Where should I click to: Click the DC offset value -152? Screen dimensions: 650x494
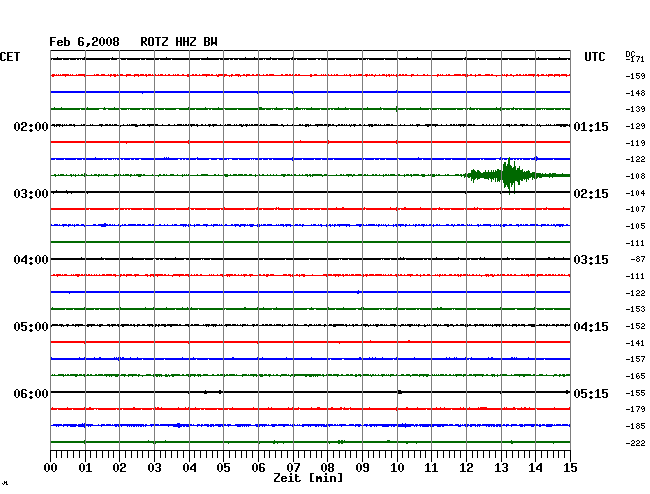tap(635, 326)
